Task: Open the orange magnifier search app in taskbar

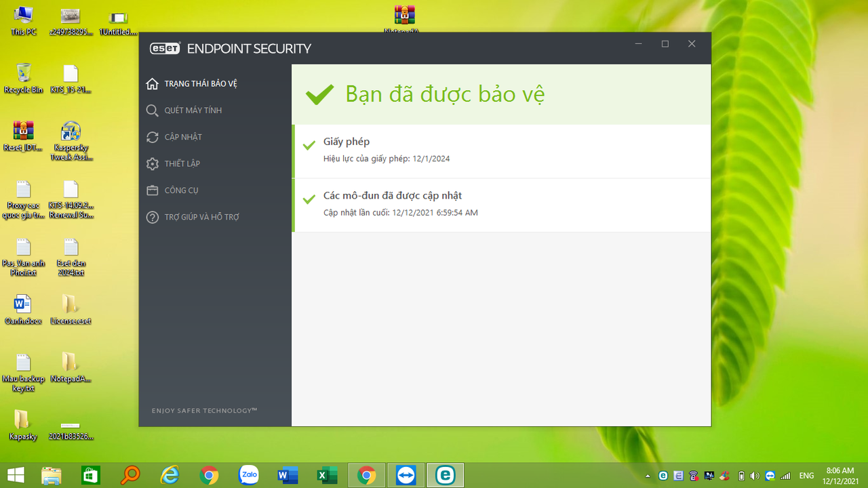Action: pyautogui.click(x=130, y=475)
